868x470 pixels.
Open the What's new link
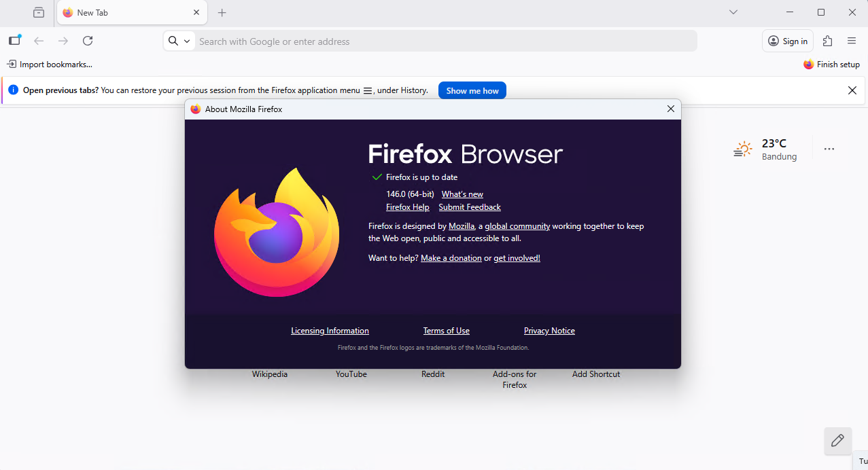tap(462, 194)
